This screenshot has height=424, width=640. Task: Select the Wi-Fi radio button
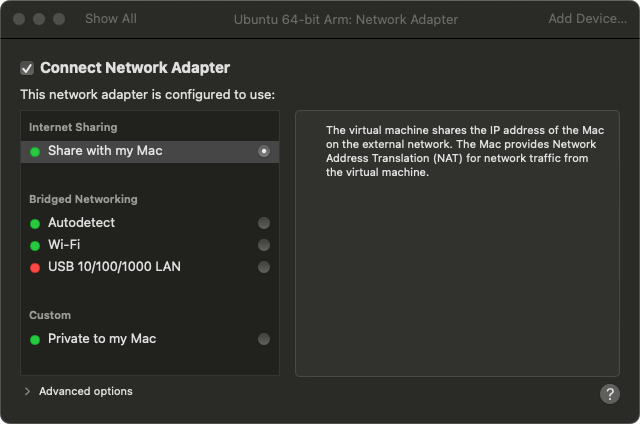point(264,245)
